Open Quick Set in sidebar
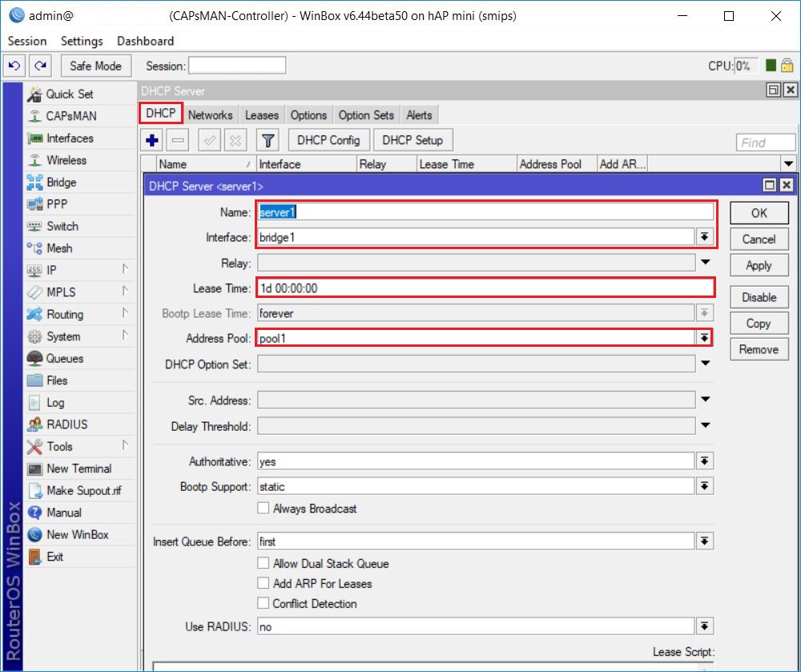The width and height of the screenshot is (801, 672). point(70,94)
